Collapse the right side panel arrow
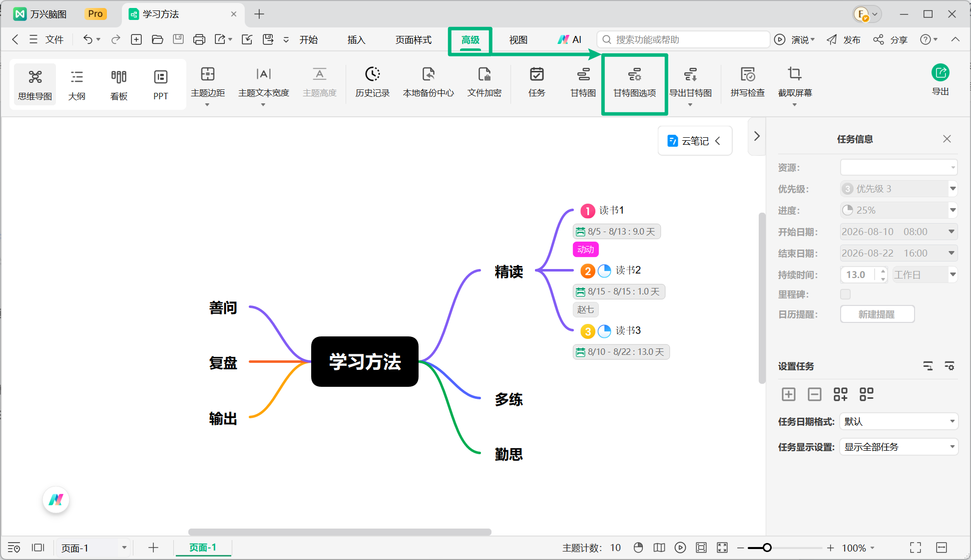 (x=757, y=136)
